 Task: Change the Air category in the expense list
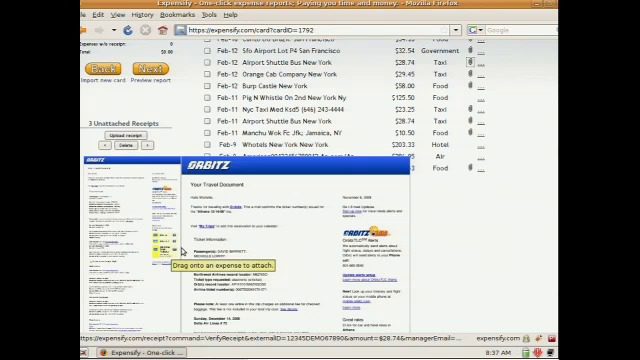point(440,157)
